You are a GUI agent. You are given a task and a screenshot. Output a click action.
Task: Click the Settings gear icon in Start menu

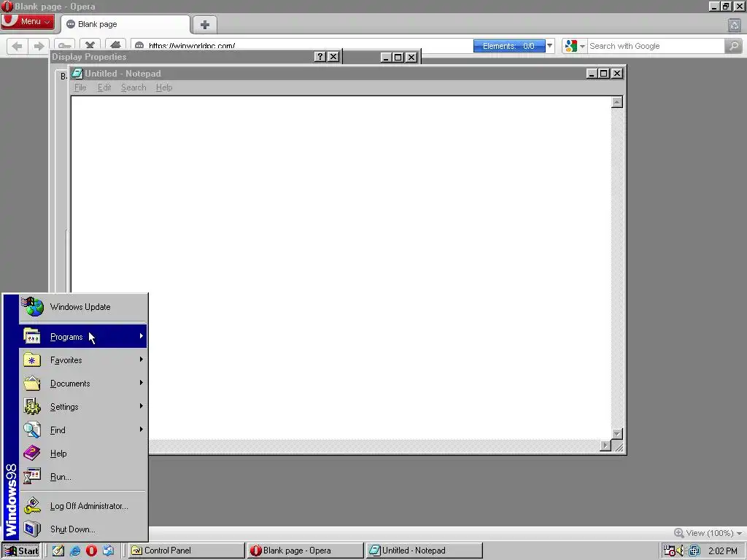pos(32,407)
